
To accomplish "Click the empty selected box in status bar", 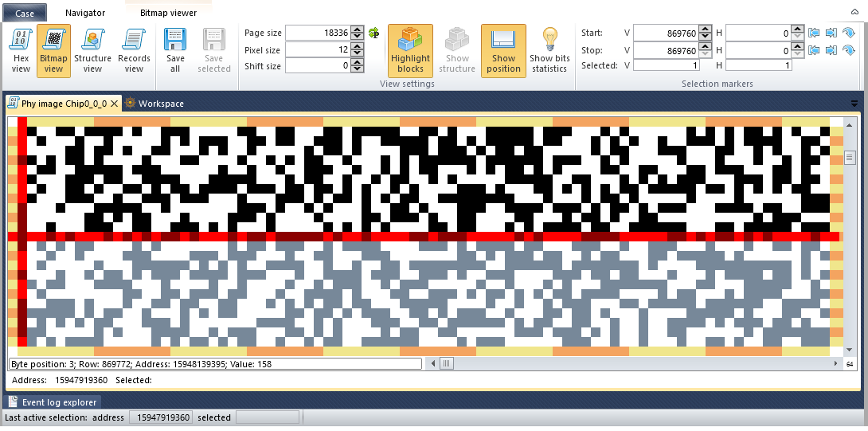I will [268, 417].
